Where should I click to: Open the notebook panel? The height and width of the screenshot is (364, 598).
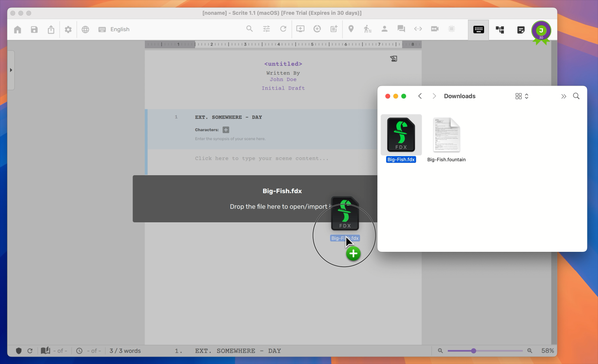pos(521,29)
